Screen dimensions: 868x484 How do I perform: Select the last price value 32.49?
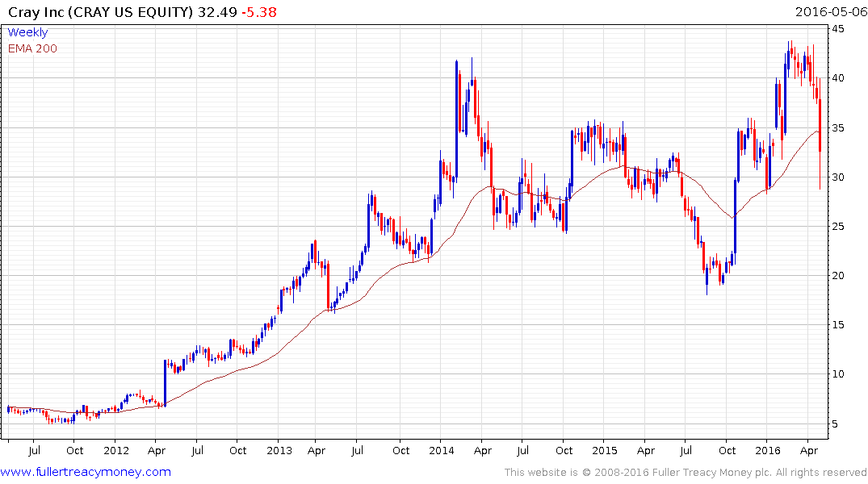pos(217,12)
